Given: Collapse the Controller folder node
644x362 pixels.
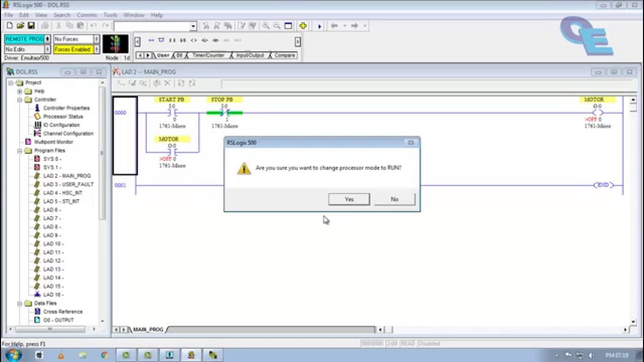Looking at the screenshot, I should point(20,100).
